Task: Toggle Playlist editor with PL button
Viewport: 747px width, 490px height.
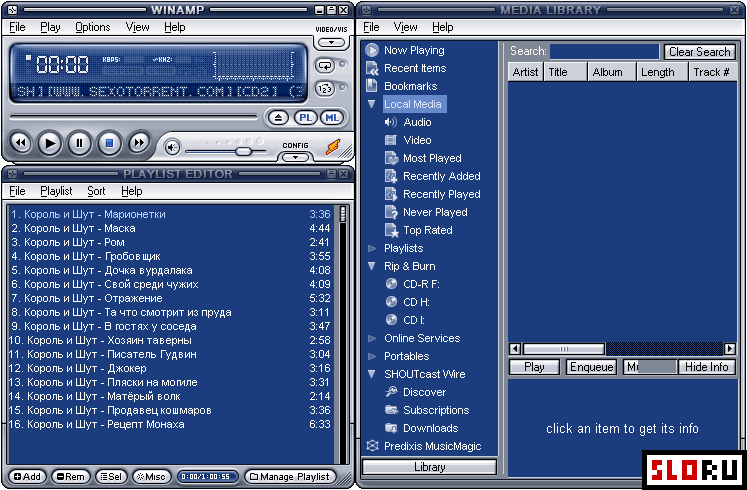Action: tap(305, 118)
